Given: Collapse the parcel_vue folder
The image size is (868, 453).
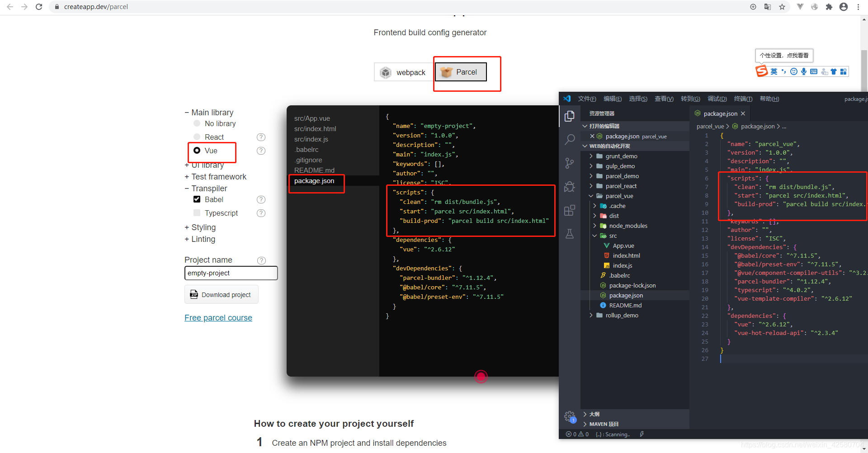Looking at the screenshot, I should [619, 196].
